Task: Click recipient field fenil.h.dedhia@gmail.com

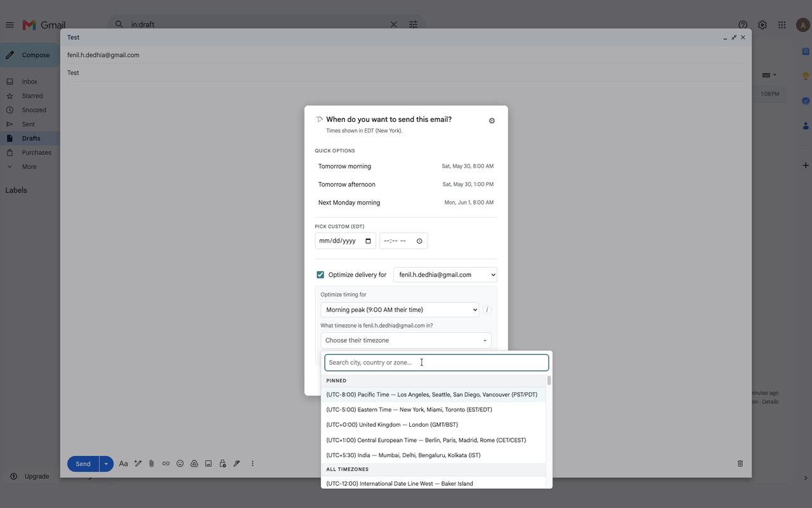Action: (406, 55)
